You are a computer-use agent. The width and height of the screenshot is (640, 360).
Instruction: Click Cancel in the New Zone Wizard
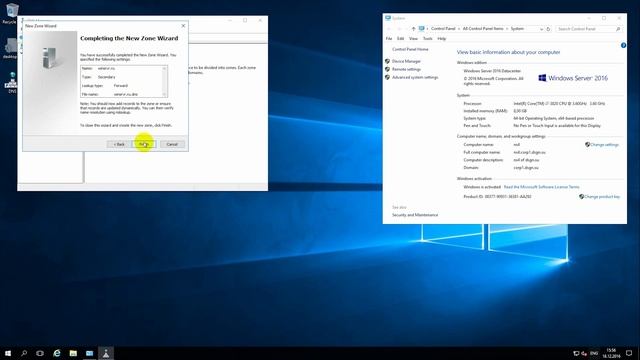[x=172, y=144]
